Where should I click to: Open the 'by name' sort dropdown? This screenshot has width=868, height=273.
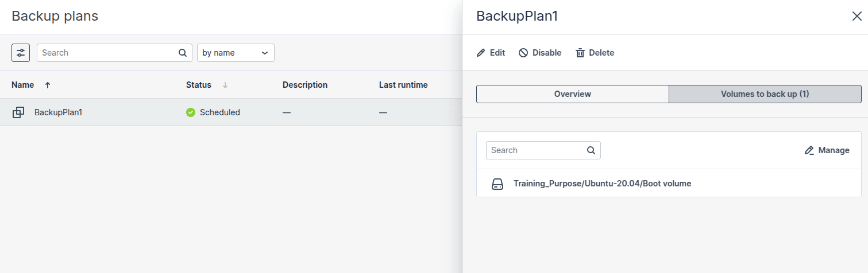236,53
